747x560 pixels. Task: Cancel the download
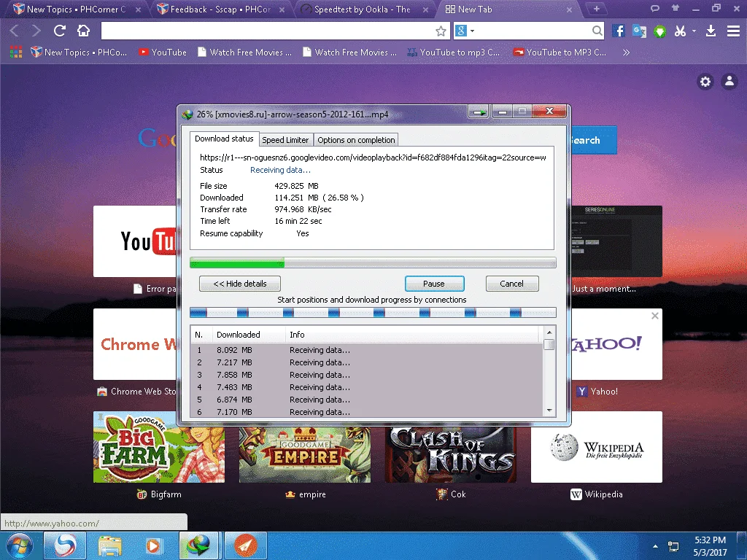(511, 284)
